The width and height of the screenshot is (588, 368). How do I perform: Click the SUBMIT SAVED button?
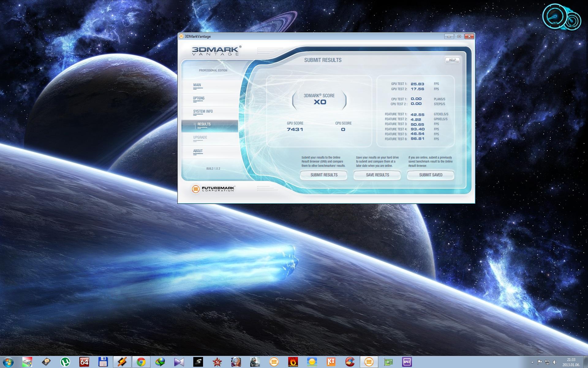pos(431,175)
